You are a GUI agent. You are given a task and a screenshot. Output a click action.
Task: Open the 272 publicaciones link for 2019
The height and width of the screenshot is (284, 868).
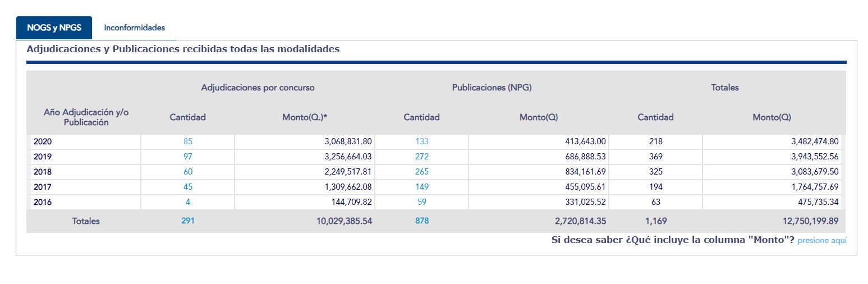pyautogui.click(x=421, y=157)
